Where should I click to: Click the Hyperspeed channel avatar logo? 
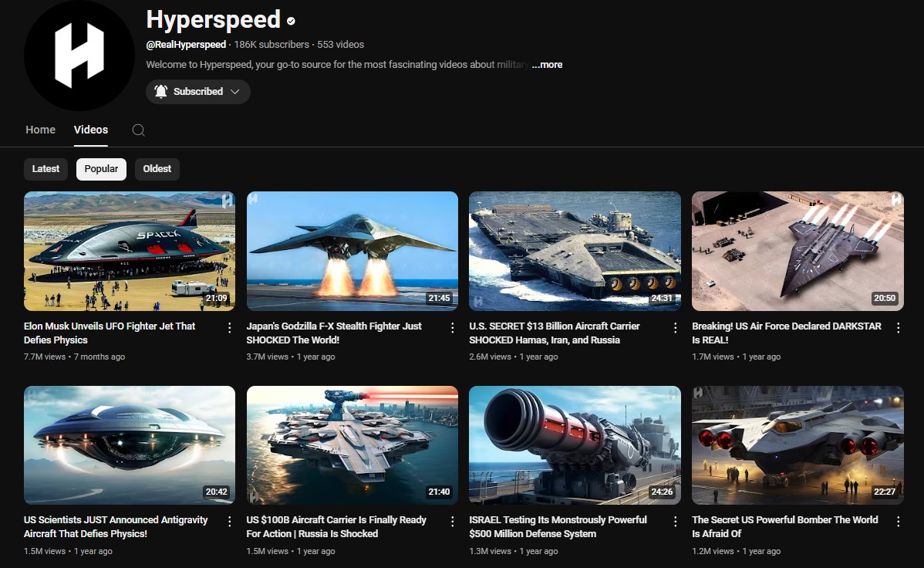click(79, 55)
